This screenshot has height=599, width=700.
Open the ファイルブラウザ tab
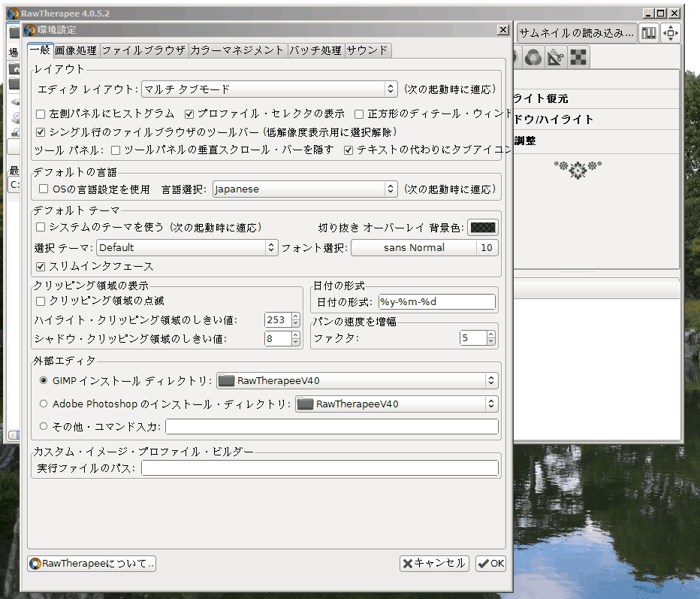click(143, 50)
